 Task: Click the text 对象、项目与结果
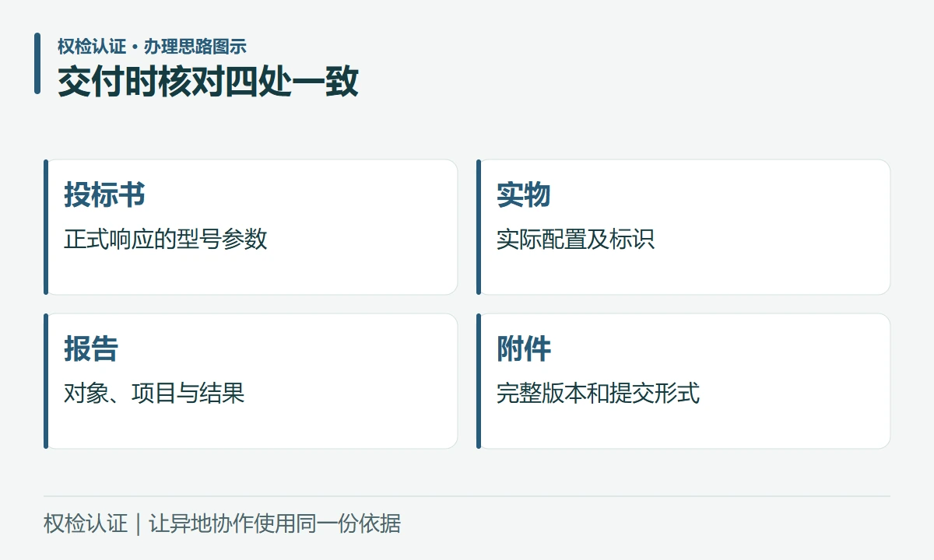(154, 393)
